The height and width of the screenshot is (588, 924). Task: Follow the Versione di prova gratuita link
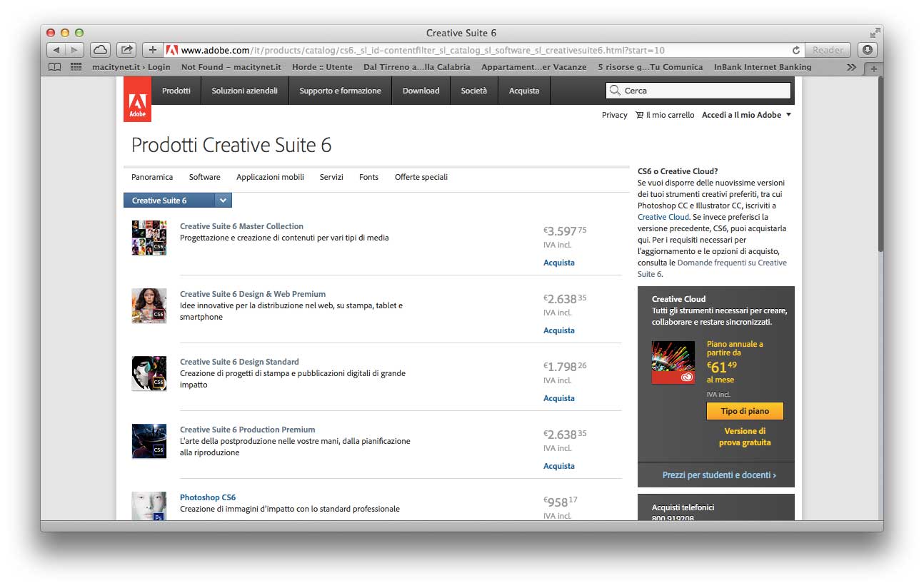(745, 437)
